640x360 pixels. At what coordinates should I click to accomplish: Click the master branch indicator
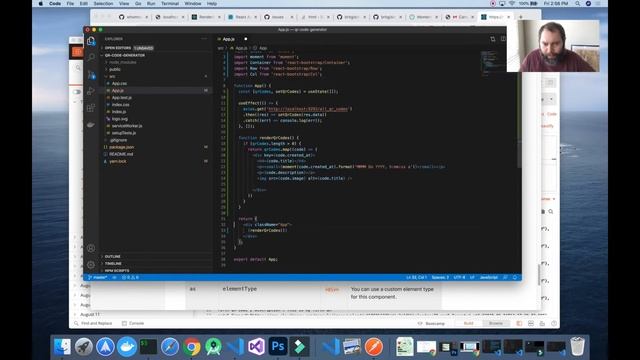click(x=97, y=278)
